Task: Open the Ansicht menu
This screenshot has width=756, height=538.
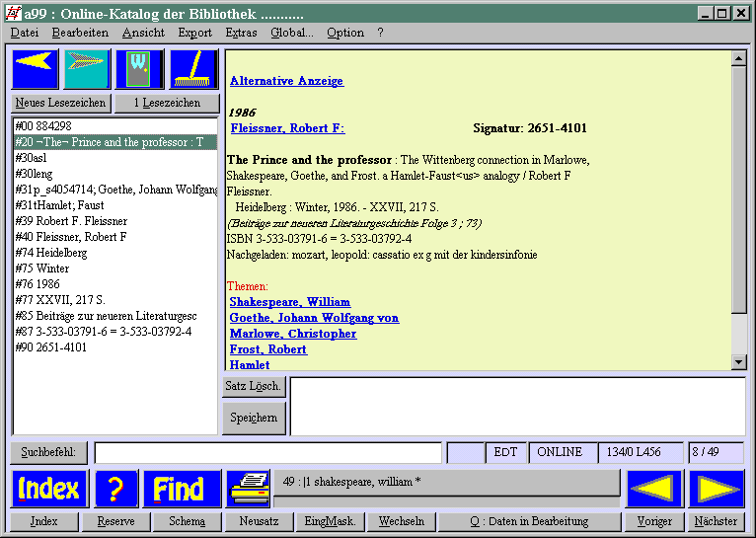Action: pos(143,33)
